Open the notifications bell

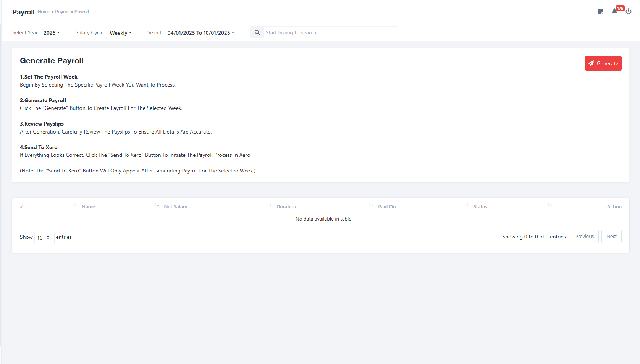pos(614,12)
